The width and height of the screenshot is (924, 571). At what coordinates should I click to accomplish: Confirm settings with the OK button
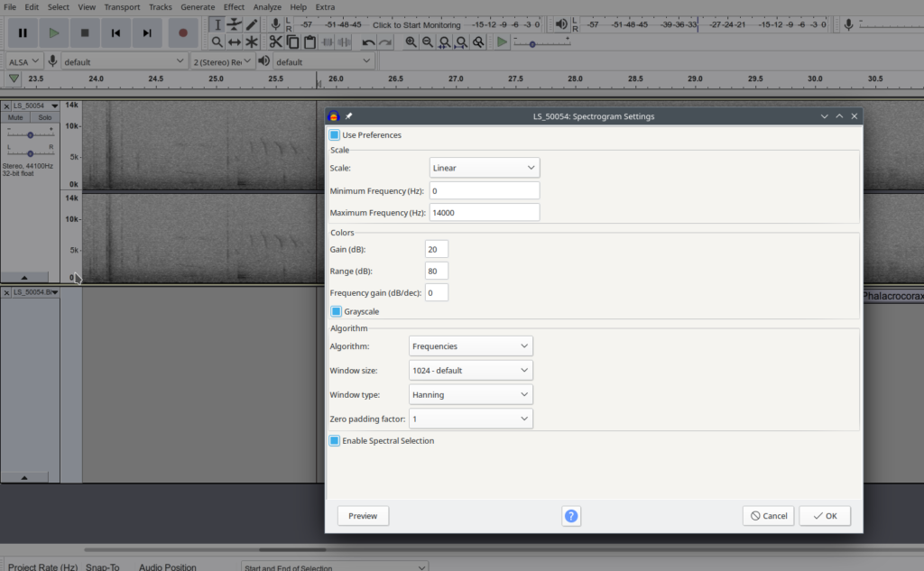click(825, 516)
